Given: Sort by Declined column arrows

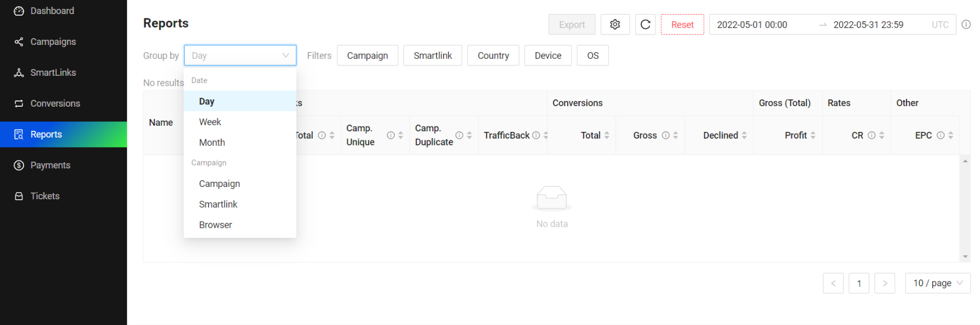Looking at the screenshot, I should coord(744,135).
